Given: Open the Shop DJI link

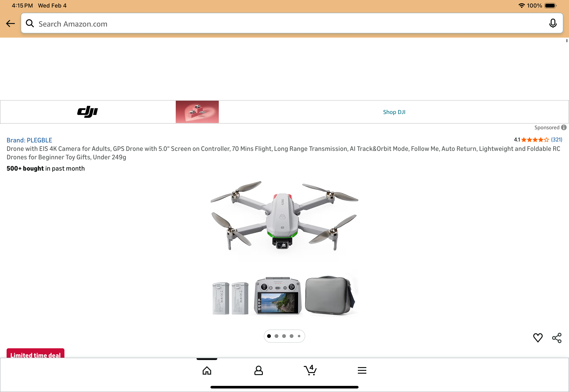Looking at the screenshot, I should (x=394, y=112).
